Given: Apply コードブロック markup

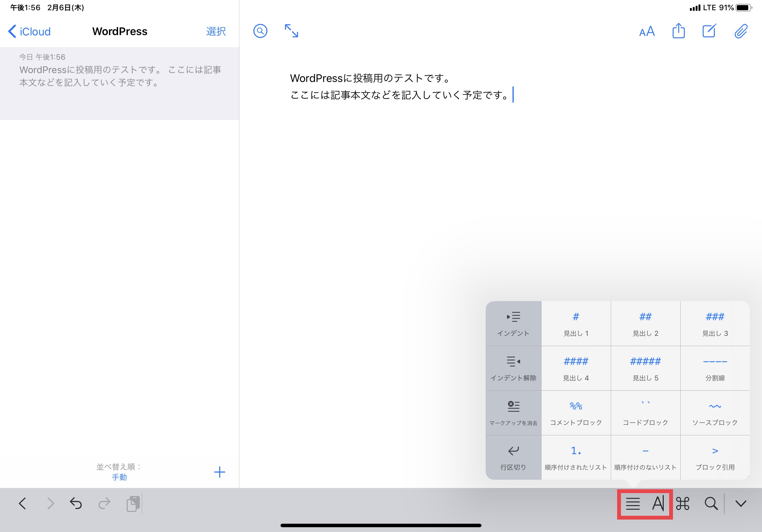Looking at the screenshot, I should tap(645, 413).
